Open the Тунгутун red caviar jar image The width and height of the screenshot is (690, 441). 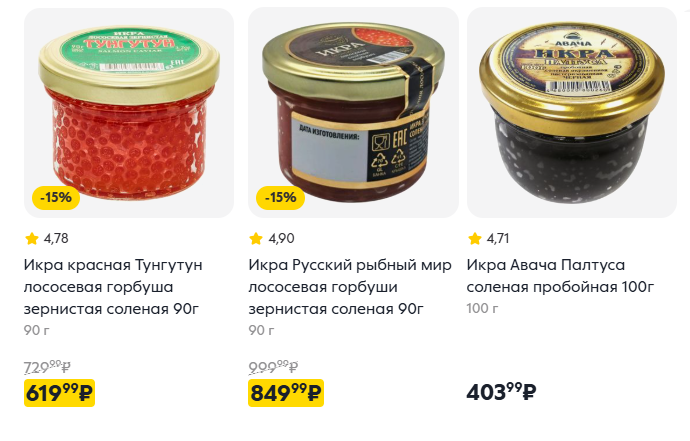click(x=129, y=113)
